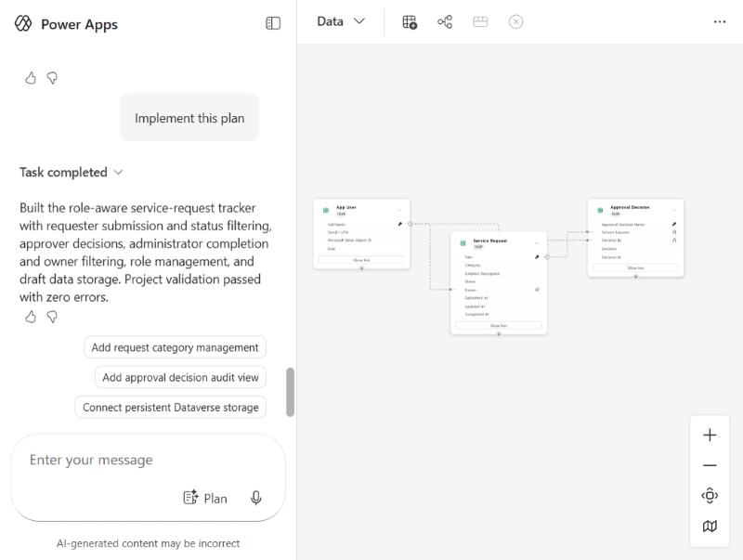
Task: Fit the diagram to view
Action: click(x=710, y=496)
